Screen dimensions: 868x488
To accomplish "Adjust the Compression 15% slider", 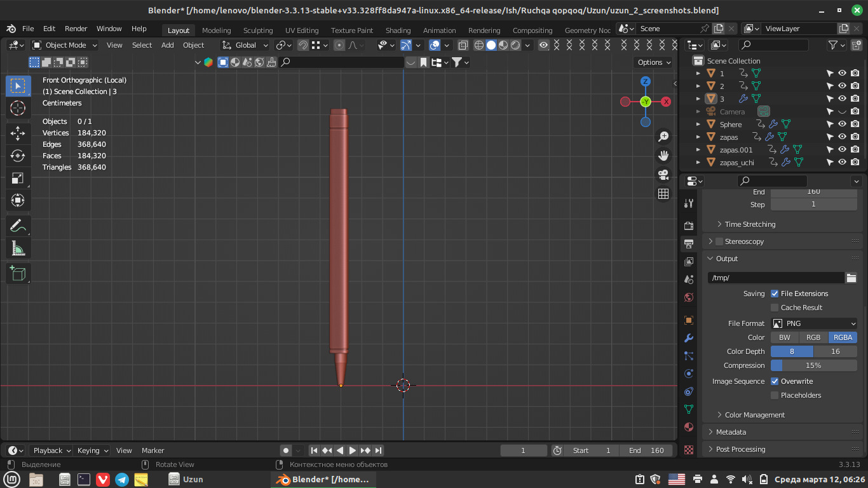I will (814, 365).
